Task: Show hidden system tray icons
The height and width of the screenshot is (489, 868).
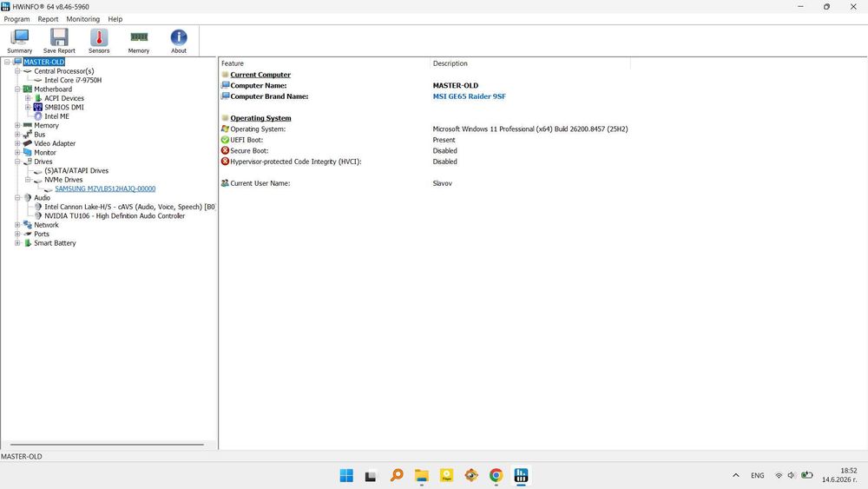Action: click(736, 475)
